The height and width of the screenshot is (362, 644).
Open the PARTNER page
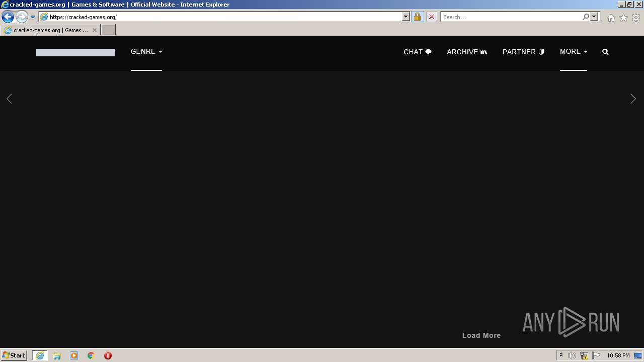tap(523, 52)
